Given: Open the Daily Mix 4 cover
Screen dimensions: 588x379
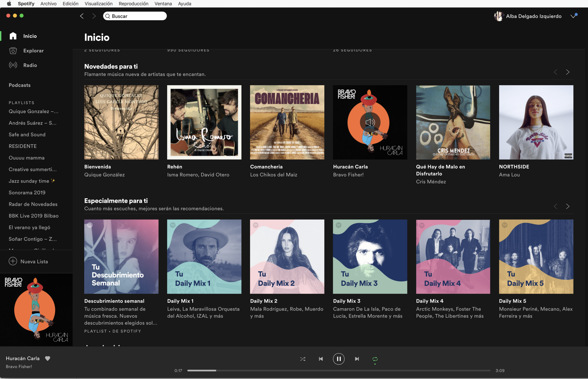Looking at the screenshot, I should (x=453, y=257).
